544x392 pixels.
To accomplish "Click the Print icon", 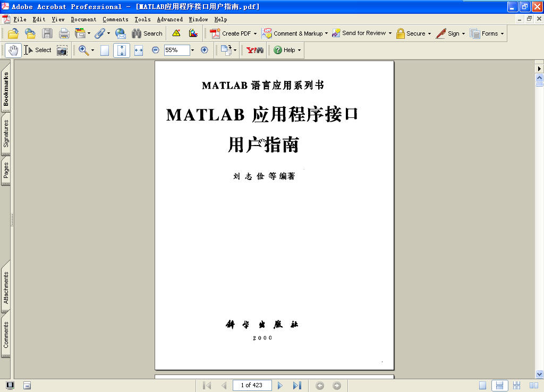I will 64,33.
